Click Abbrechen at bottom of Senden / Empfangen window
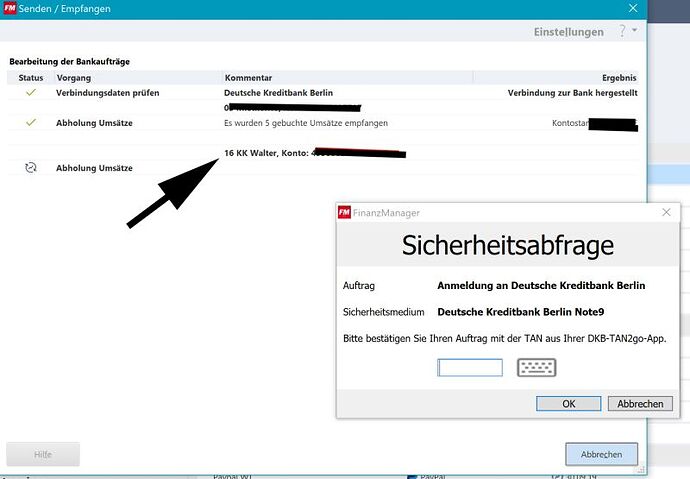 tap(602, 454)
